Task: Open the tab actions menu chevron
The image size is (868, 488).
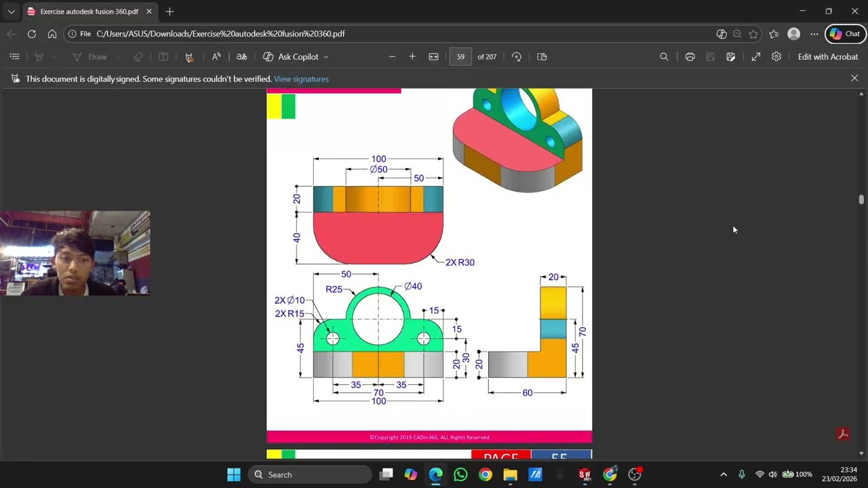Action: tap(11, 12)
